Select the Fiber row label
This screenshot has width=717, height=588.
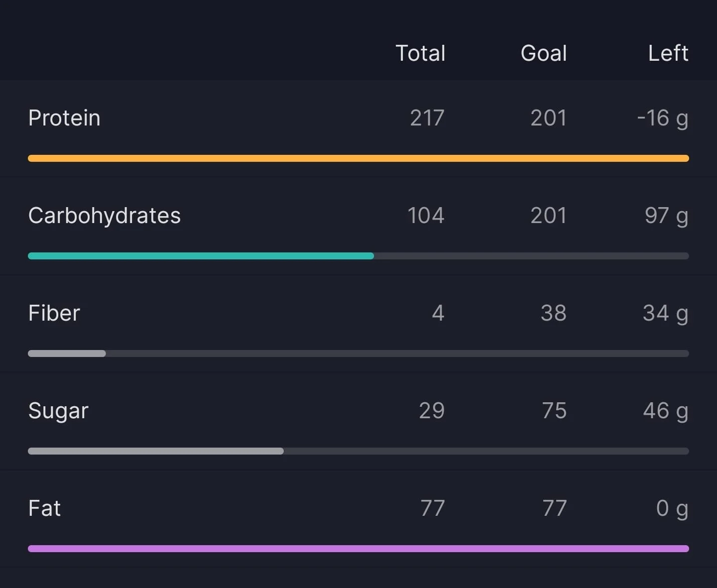pyautogui.click(x=54, y=313)
